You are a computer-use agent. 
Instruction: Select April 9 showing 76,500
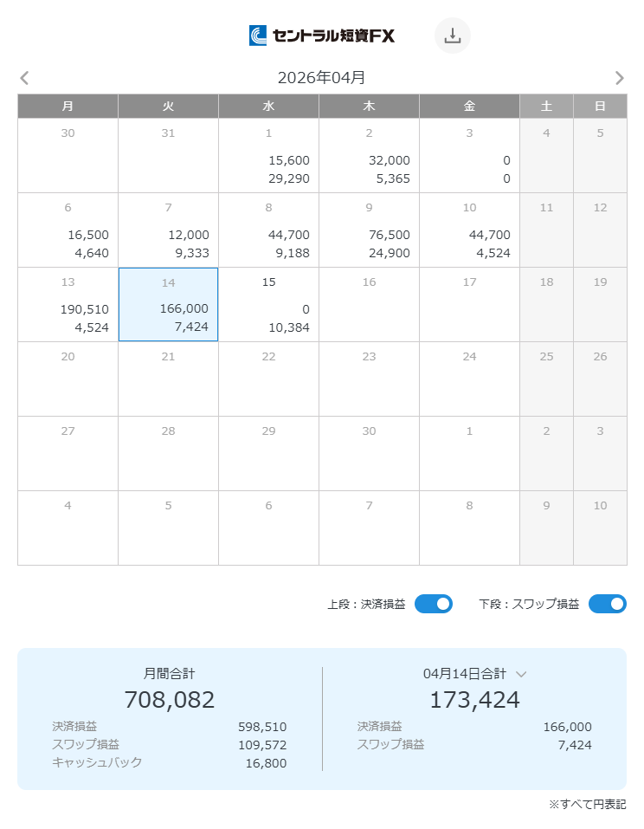click(x=369, y=230)
